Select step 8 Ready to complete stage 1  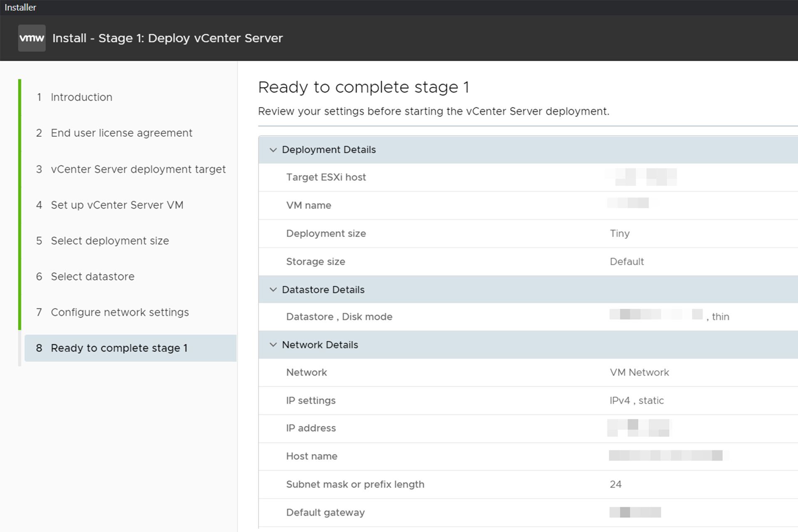(131, 348)
